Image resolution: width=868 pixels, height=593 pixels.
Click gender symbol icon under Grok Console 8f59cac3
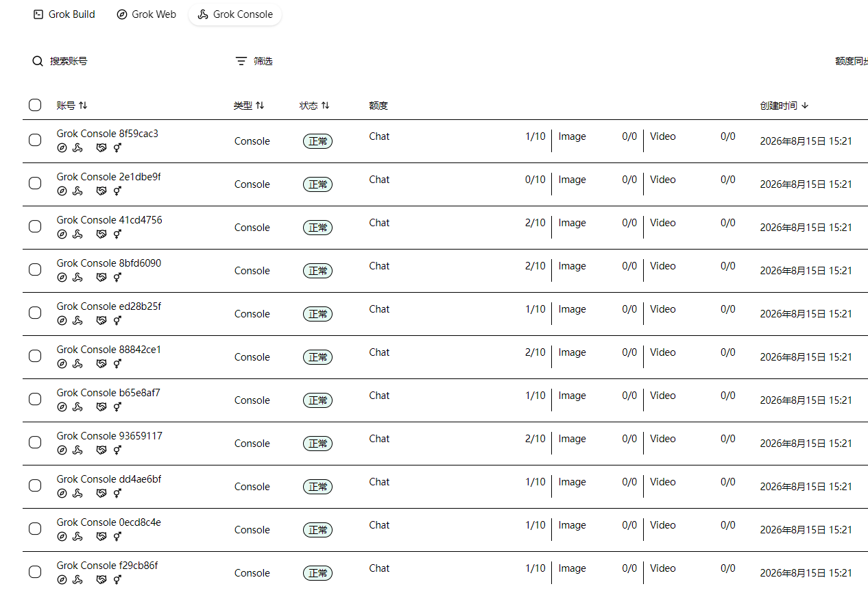(117, 148)
